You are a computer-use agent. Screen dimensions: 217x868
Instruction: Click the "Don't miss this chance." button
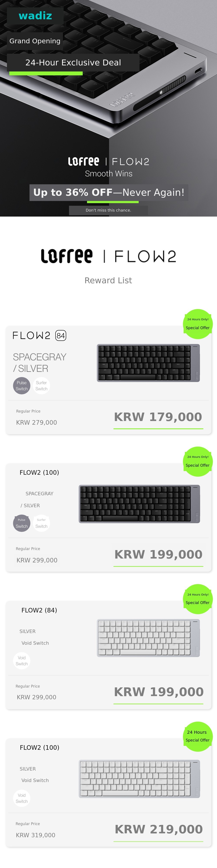pyautogui.click(x=108, y=210)
